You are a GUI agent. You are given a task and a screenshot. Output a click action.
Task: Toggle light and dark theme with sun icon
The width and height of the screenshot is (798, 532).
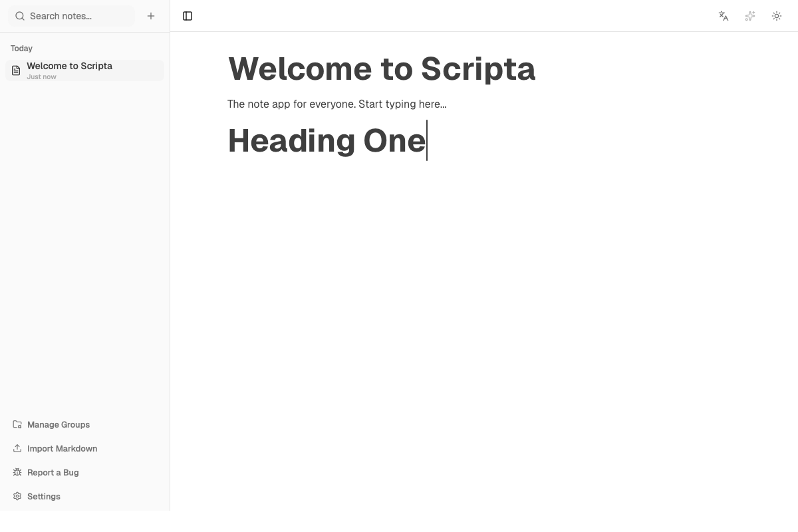coord(777,16)
